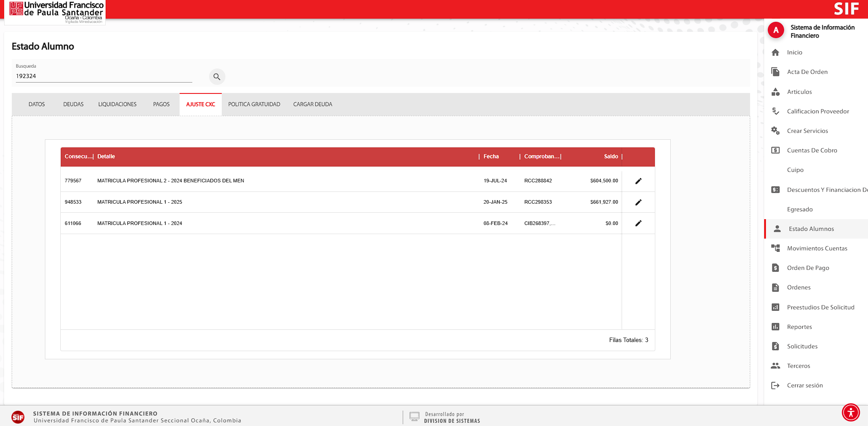Click Cerrar sesión to log out
This screenshot has height=426, width=868.
click(x=805, y=385)
